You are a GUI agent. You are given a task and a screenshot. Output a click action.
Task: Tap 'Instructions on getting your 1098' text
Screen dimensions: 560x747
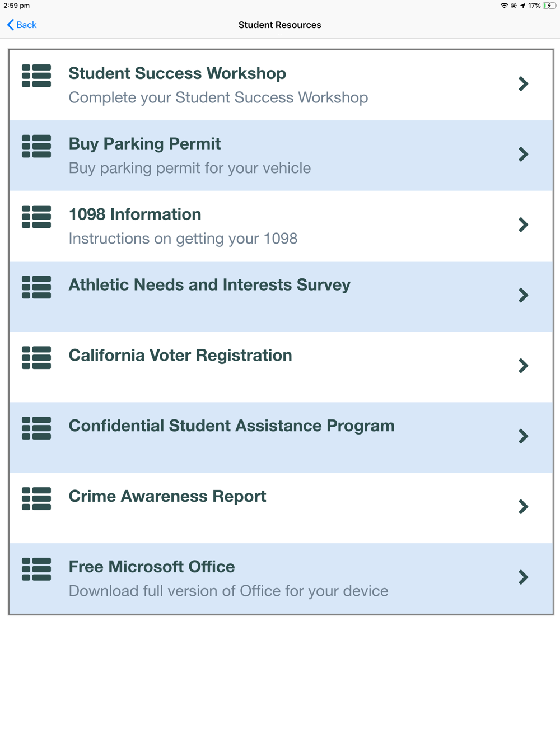click(x=183, y=239)
